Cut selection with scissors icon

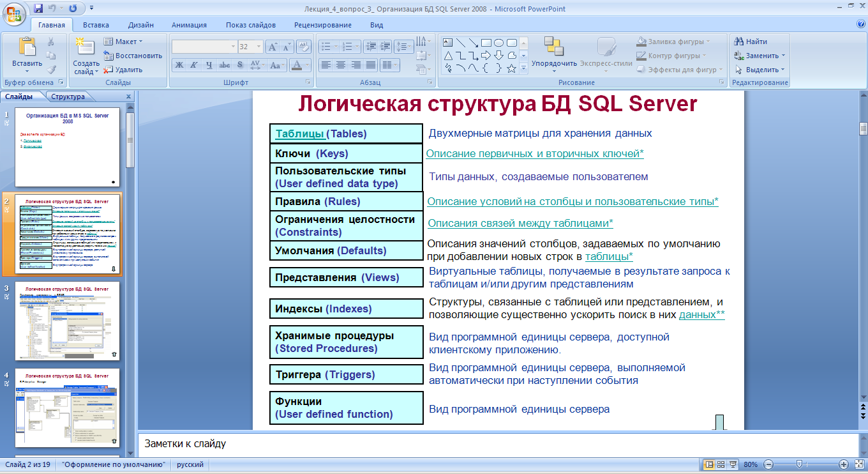pos(51,42)
